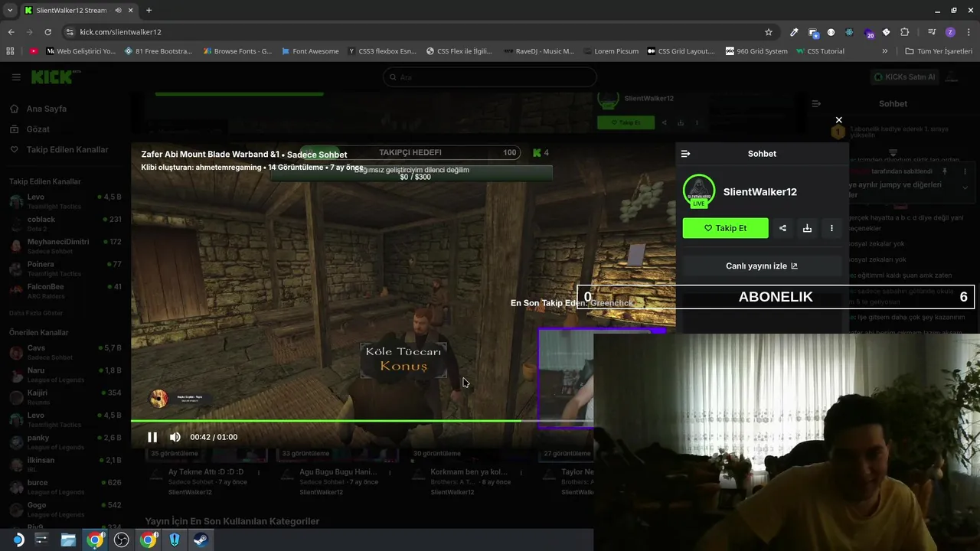Open tab search dropdown arrow
980x551 pixels.
pyautogui.click(x=9, y=10)
